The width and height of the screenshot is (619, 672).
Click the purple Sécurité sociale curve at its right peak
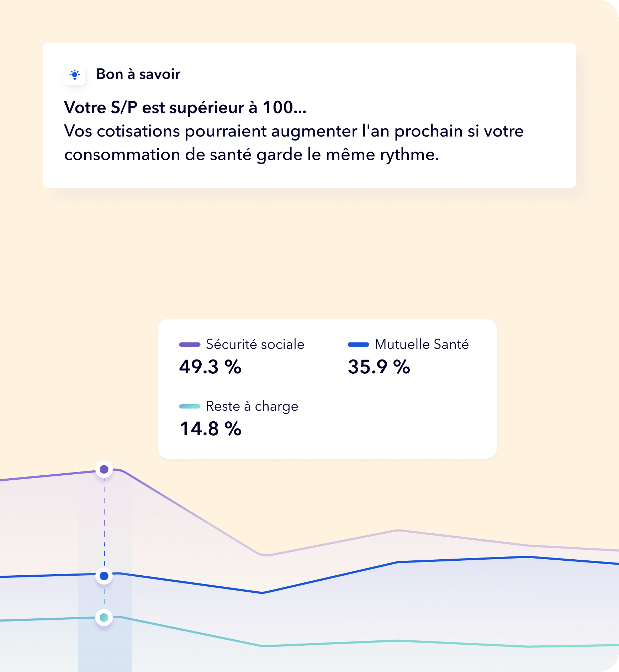398,530
